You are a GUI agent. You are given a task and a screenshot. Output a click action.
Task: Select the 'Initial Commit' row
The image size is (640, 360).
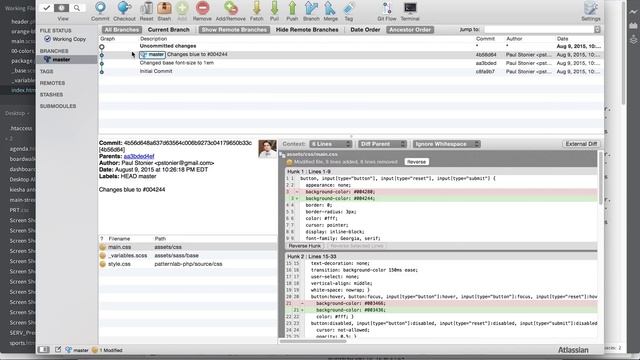[x=351, y=71]
